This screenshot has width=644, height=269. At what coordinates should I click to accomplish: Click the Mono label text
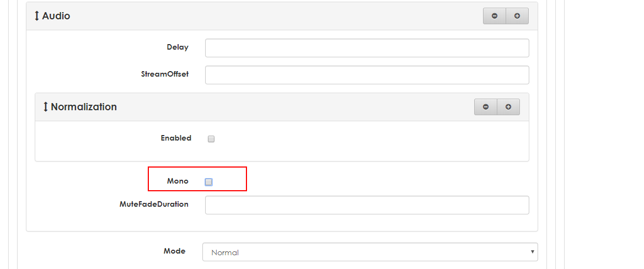pos(178,181)
